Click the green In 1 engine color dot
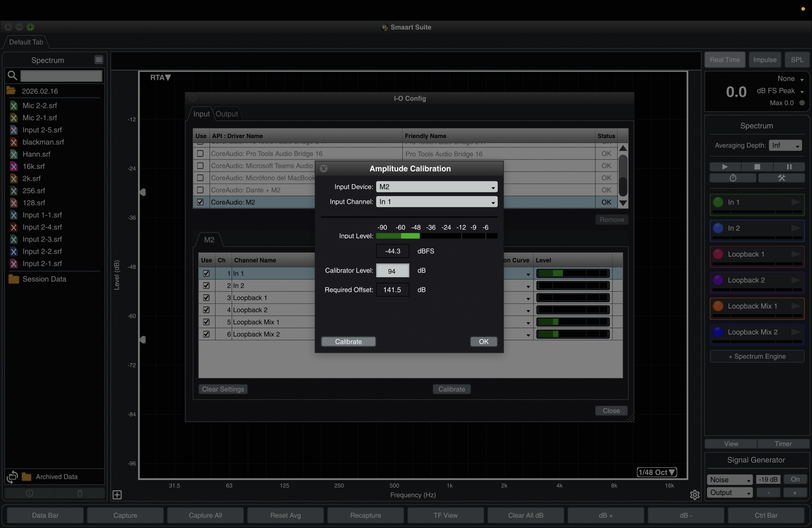 tap(718, 202)
